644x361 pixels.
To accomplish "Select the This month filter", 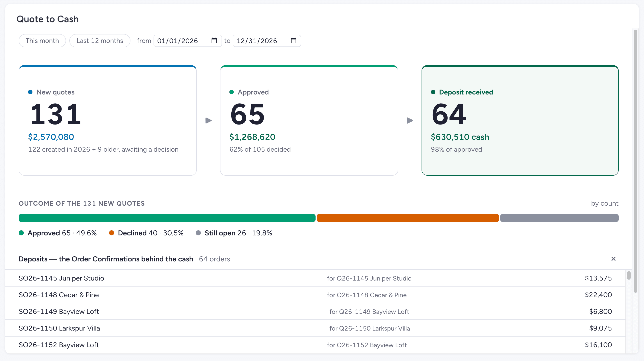I will coord(42,40).
